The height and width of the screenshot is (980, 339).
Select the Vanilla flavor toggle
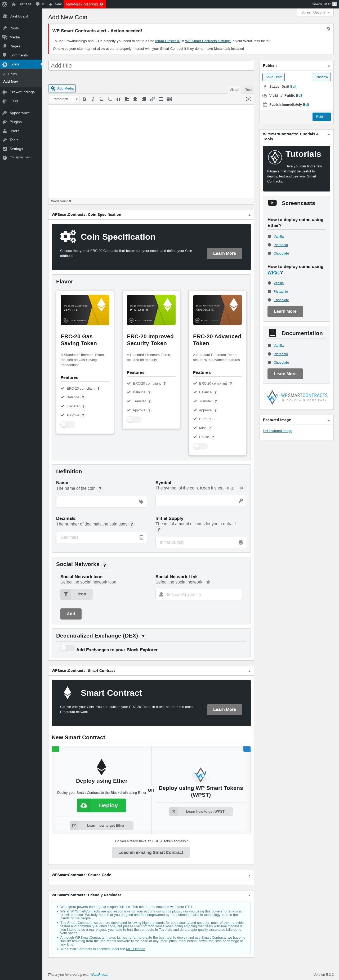(68, 425)
